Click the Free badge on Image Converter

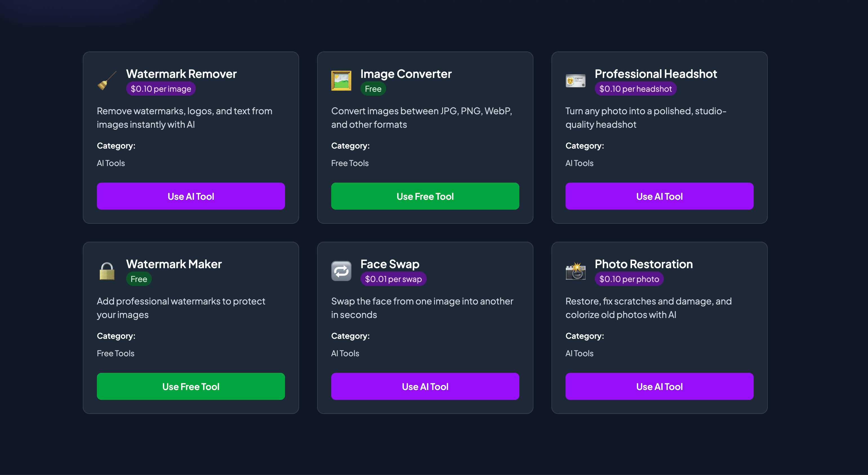(373, 89)
